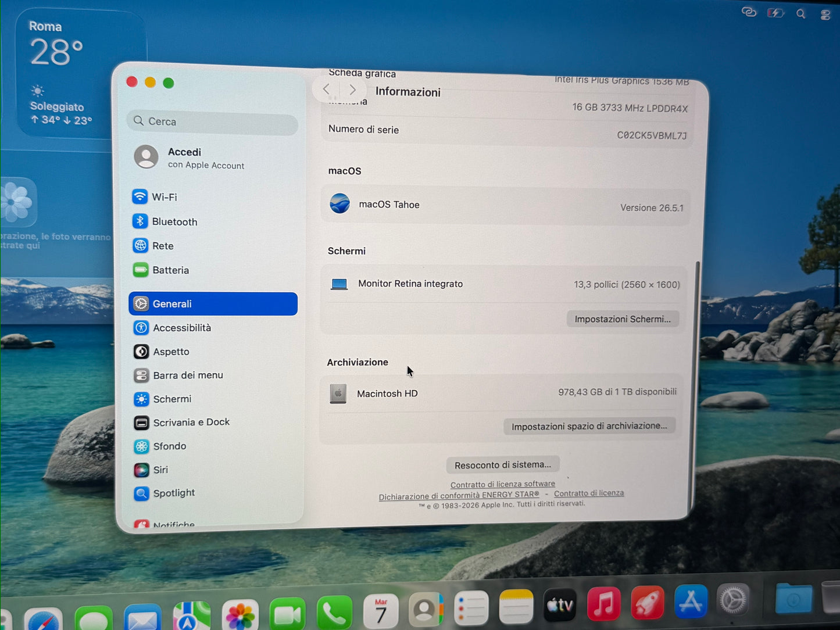Open Maps from the Dock

click(192, 616)
